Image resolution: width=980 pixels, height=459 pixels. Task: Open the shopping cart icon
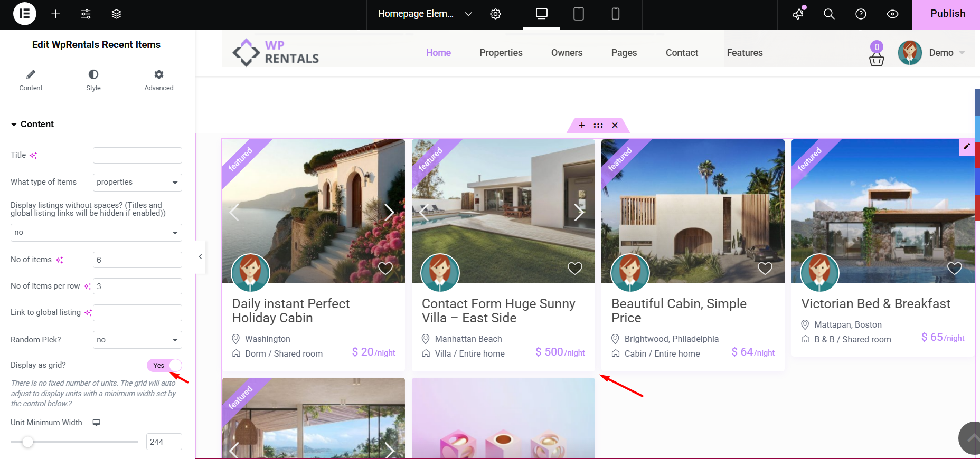pos(877,53)
